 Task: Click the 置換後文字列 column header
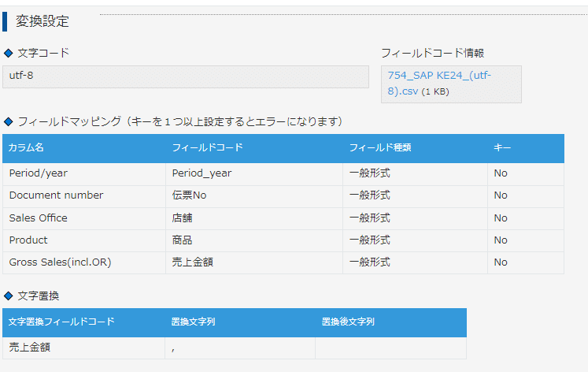tap(348, 322)
